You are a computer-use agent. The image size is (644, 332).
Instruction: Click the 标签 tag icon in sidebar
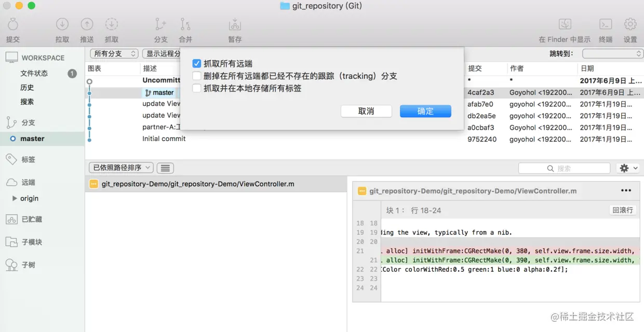point(11,159)
